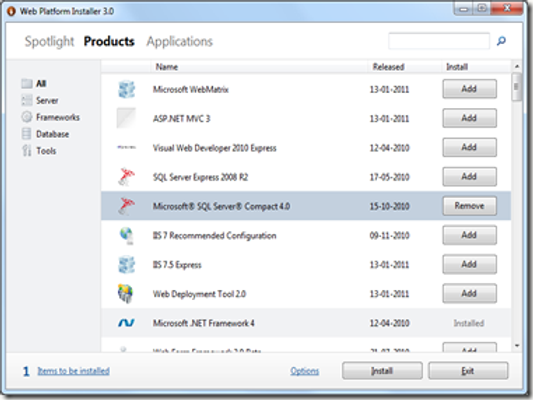Click the Exit button
This screenshot has height=400, width=533.
click(468, 371)
